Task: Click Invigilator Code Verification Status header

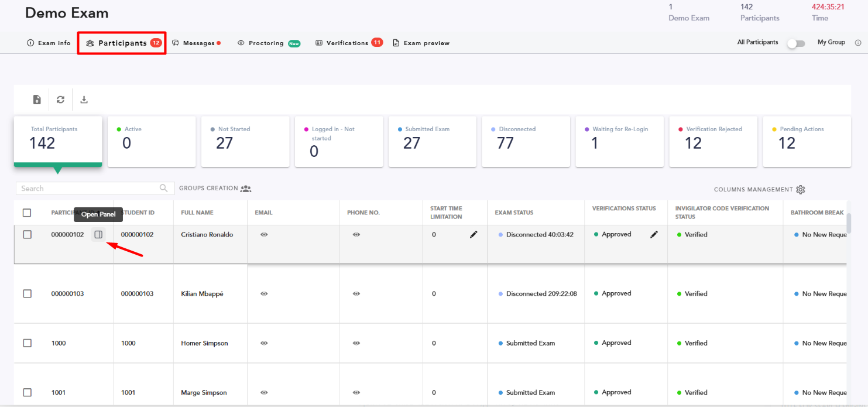Action: click(722, 213)
